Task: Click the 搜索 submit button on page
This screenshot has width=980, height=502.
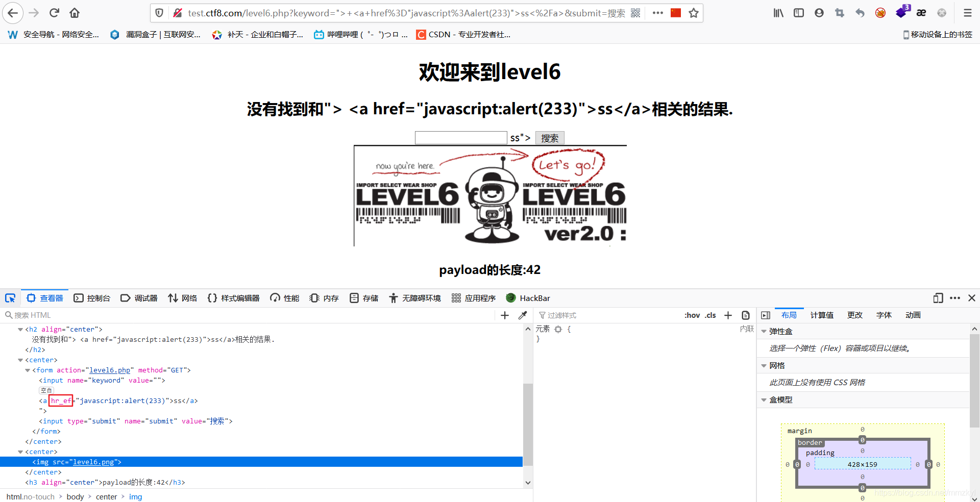Action: click(550, 138)
